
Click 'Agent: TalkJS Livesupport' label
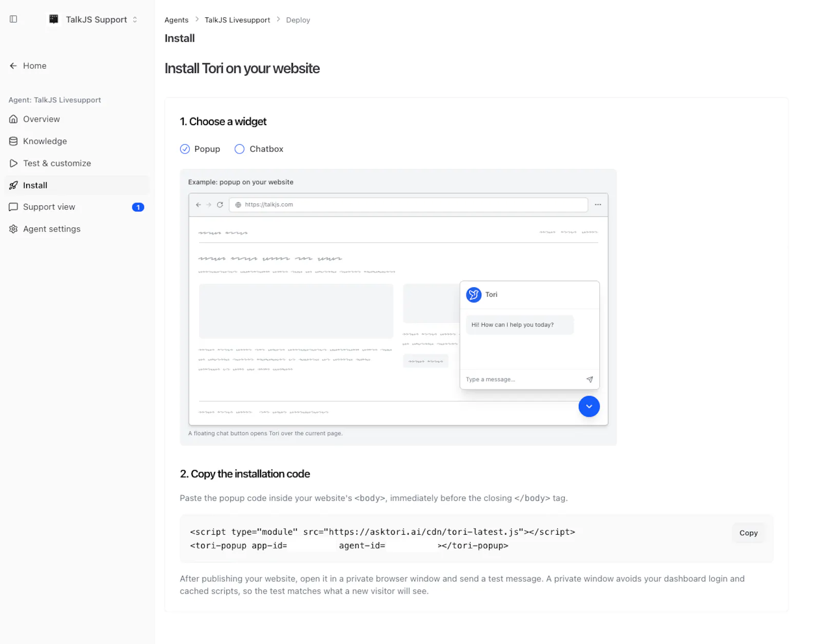55,100
